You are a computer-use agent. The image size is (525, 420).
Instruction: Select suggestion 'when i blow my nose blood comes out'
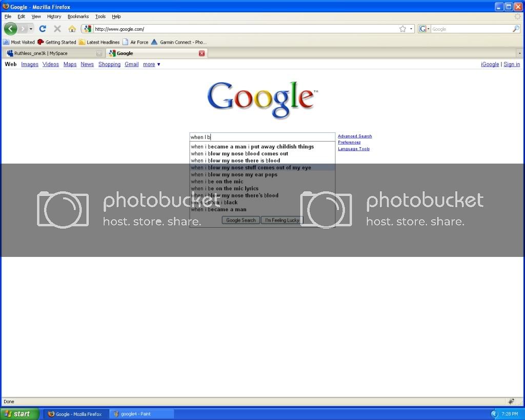[262, 154]
